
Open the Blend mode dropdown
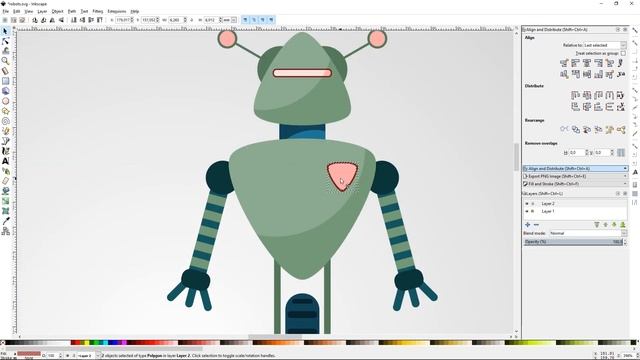point(587,233)
